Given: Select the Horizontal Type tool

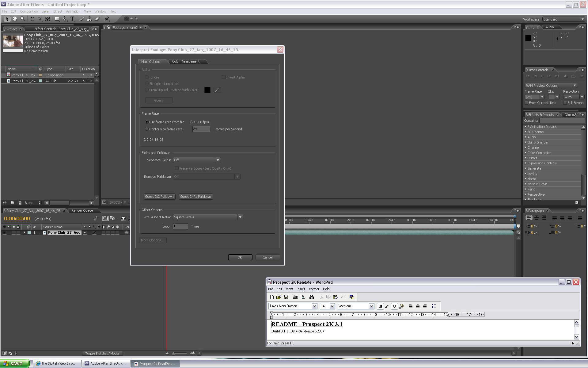Looking at the screenshot, I should (73, 19).
